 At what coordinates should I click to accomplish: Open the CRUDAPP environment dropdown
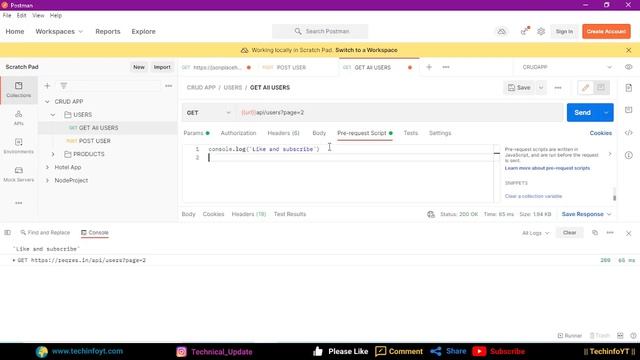pyautogui.click(x=567, y=67)
